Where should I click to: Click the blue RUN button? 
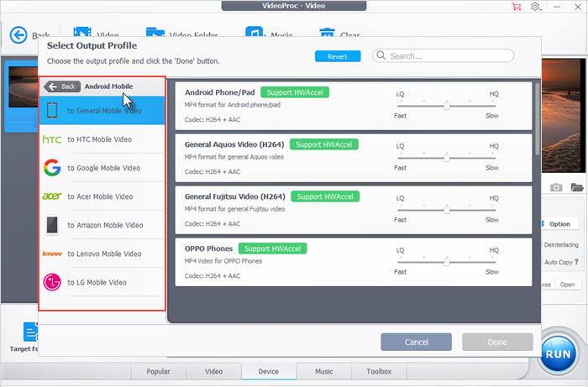pyautogui.click(x=559, y=354)
